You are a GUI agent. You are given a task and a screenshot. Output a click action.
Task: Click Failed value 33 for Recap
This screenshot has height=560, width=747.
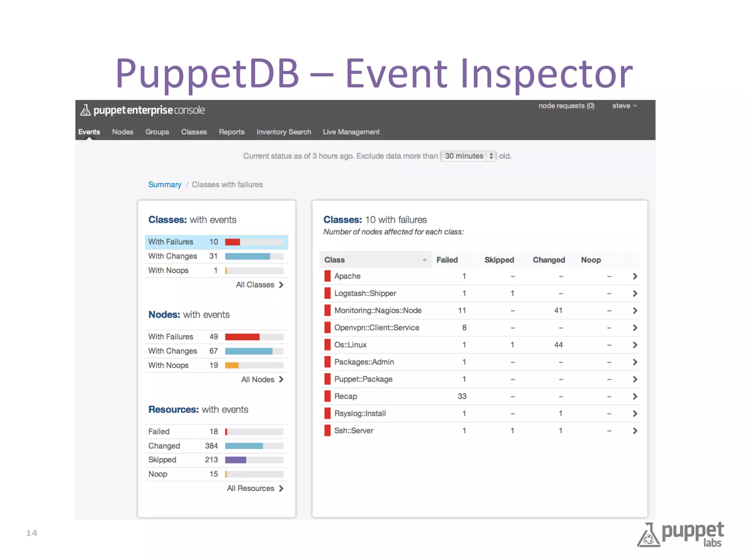click(462, 396)
